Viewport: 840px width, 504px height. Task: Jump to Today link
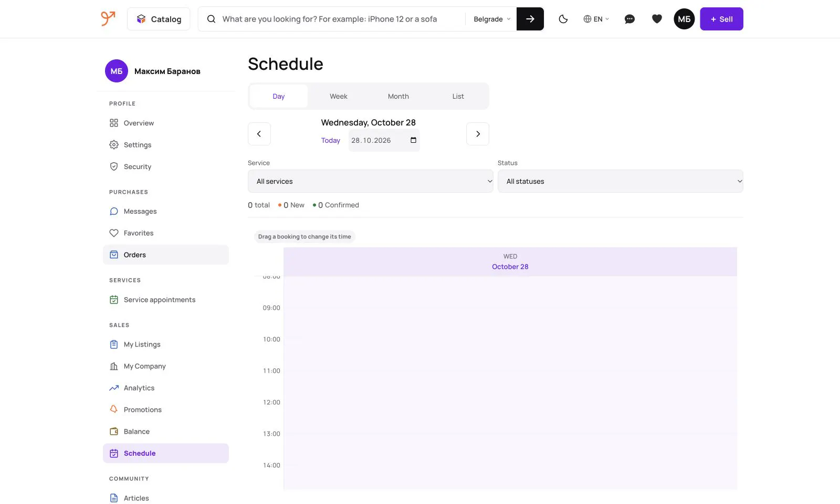pyautogui.click(x=331, y=140)
